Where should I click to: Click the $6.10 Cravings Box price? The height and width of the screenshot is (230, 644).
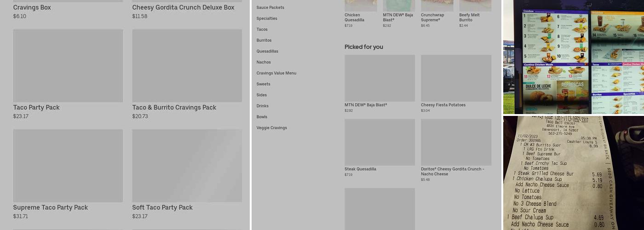pos(20,16)
